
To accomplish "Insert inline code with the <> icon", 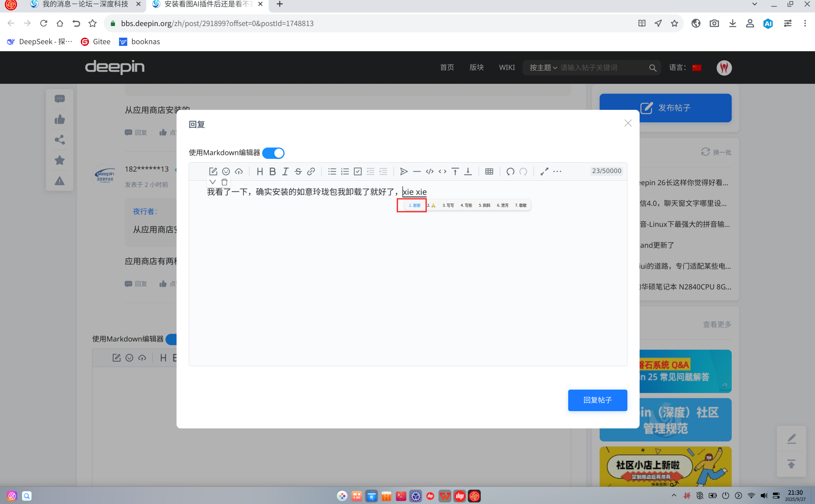I will point(443,171).
